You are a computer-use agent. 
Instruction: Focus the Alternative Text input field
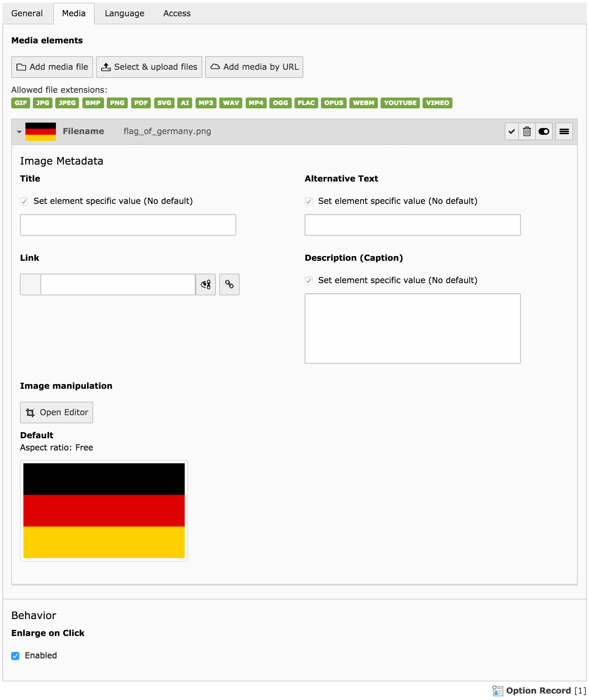(413, 225)
